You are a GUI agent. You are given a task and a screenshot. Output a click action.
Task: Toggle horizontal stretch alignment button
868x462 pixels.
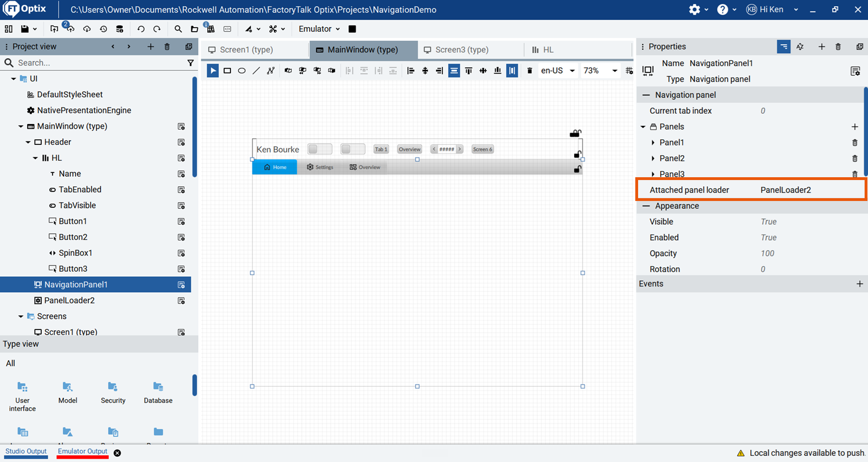click(454, 71)
